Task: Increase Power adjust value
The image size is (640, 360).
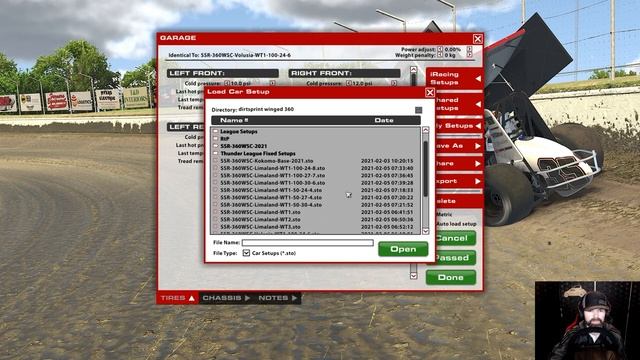Action: click(x=469, y=49)
